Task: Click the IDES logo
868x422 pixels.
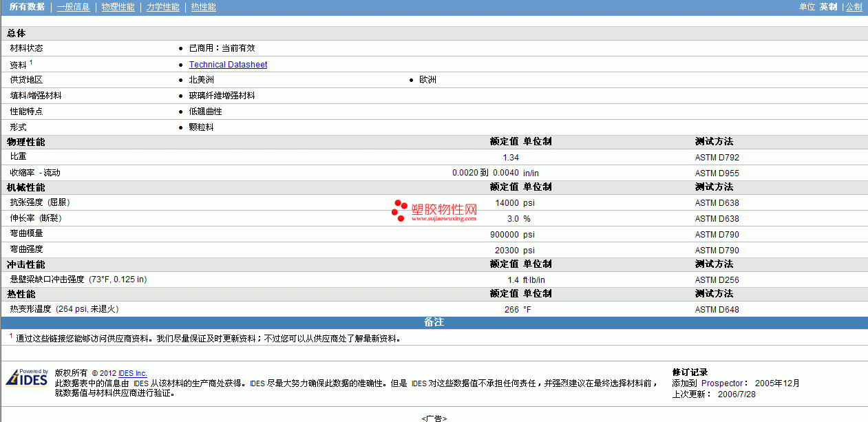Action: click(27, 378)
